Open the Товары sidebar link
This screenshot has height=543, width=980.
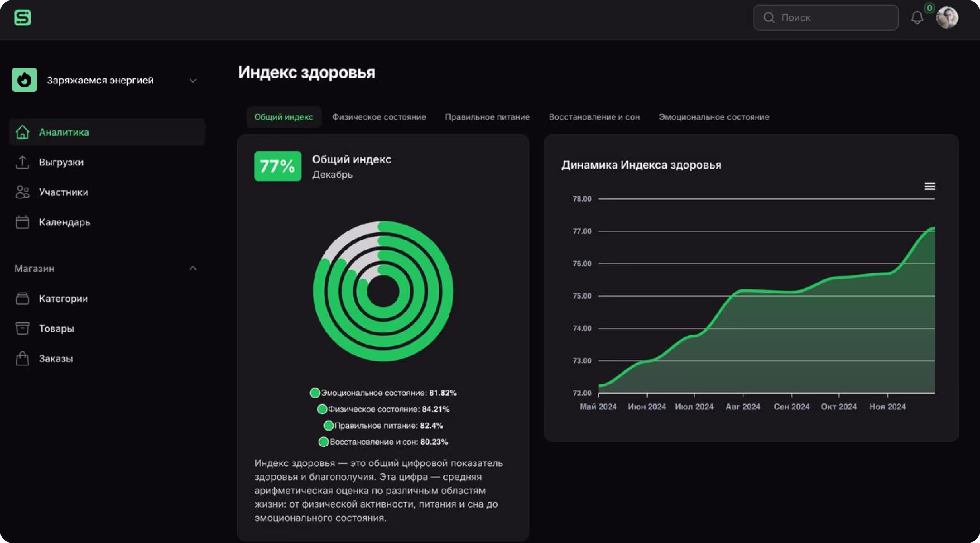56,328
